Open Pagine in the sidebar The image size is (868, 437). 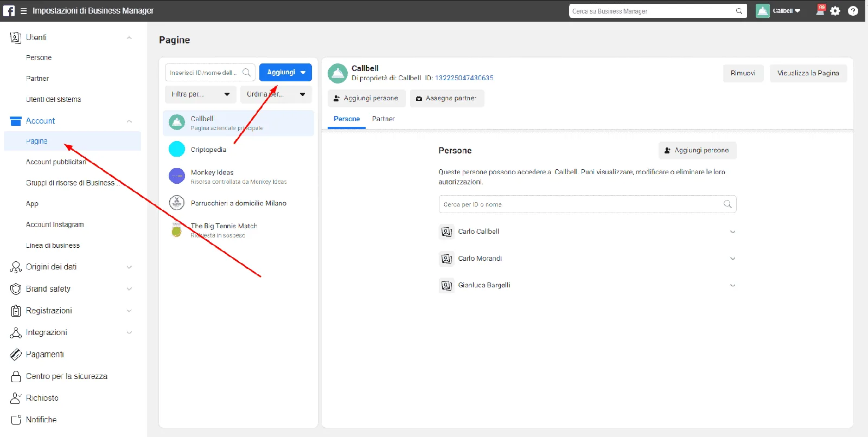point(72,141)
